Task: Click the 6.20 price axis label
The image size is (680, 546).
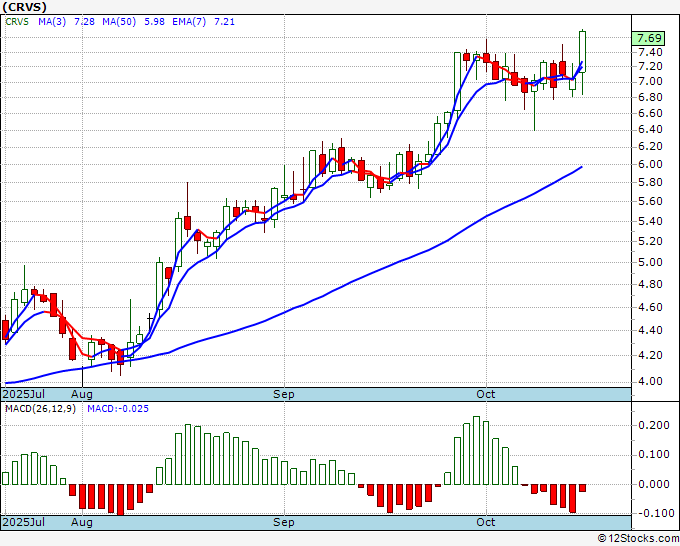Action: click(650, 147)
